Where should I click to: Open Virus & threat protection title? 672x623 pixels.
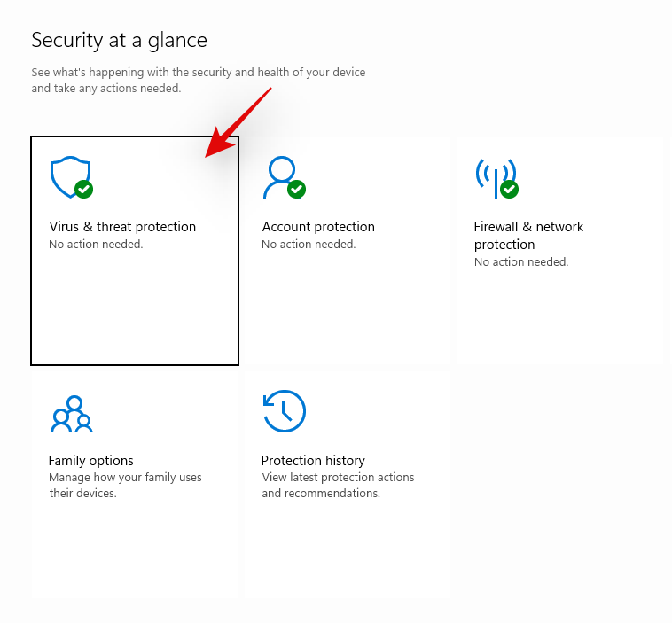[x=122, y=227]
